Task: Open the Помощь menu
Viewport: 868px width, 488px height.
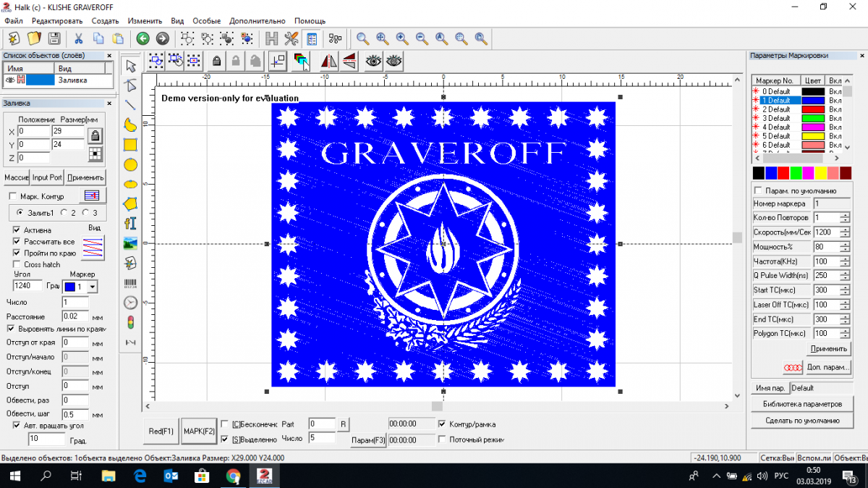Action: (x=308, y=21)
